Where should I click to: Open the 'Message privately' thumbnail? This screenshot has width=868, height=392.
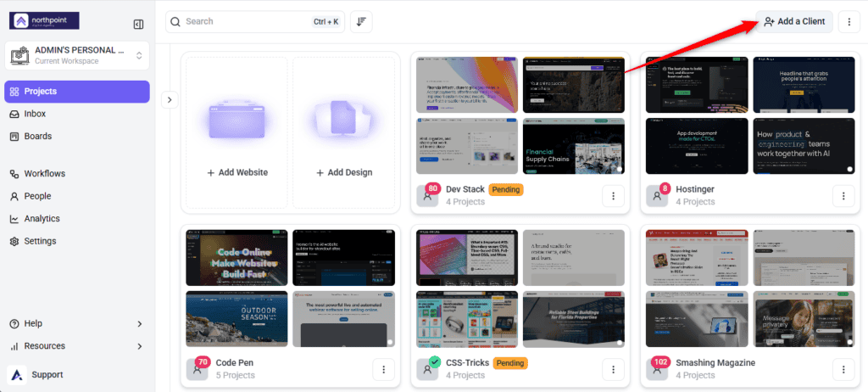pos(804,319)
